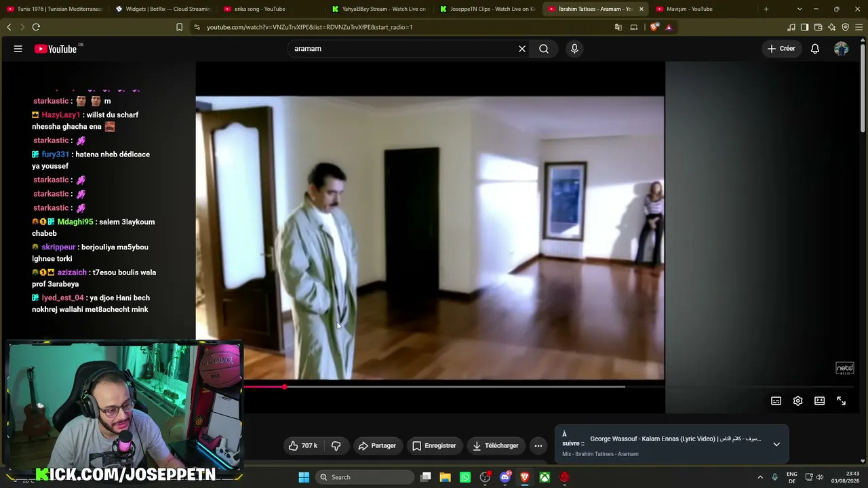Open the ENG DE language switcher
868x488 pixels.
coord(792,477)
